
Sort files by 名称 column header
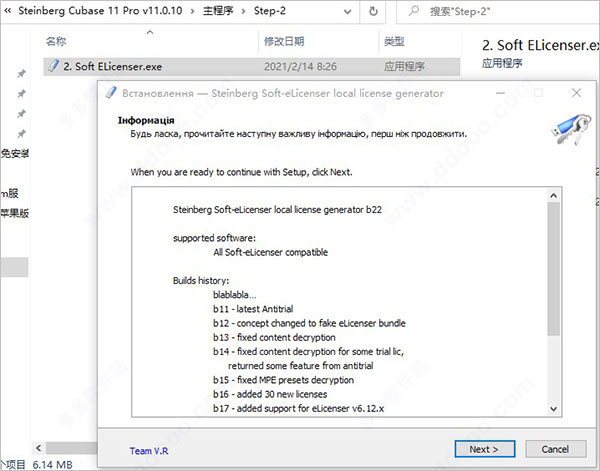[56, 41]
